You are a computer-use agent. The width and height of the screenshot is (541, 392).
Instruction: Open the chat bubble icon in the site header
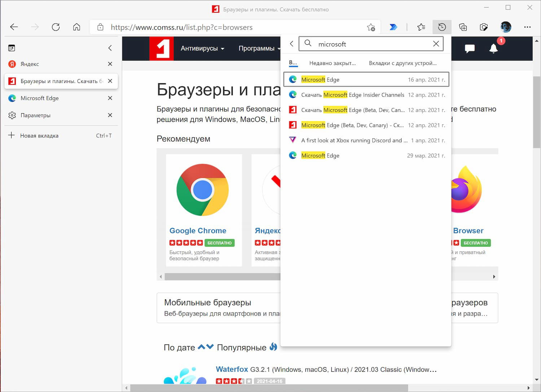tap(470, 48)
